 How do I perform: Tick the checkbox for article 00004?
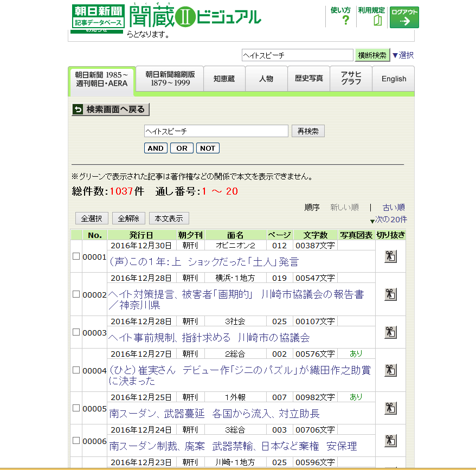[76, 370]
